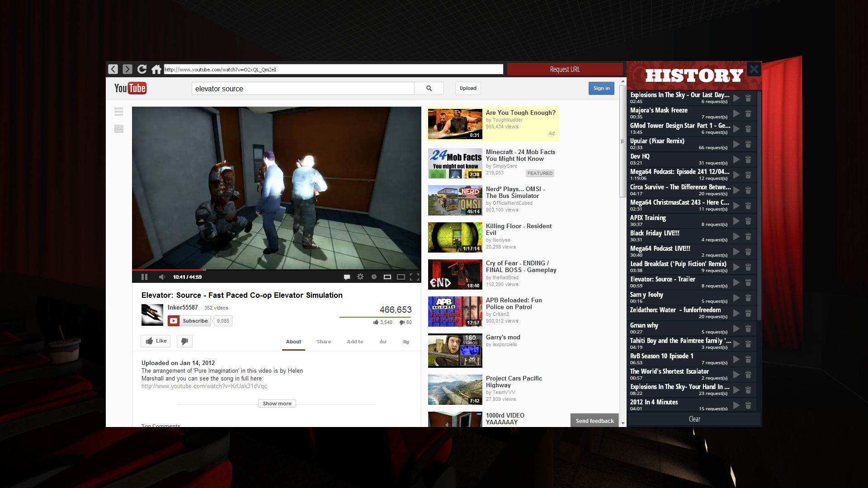The width and height of the screenshot is (868, 488).
Task: Open the YouTube guide menu icon
Action: tap(119, 112)
